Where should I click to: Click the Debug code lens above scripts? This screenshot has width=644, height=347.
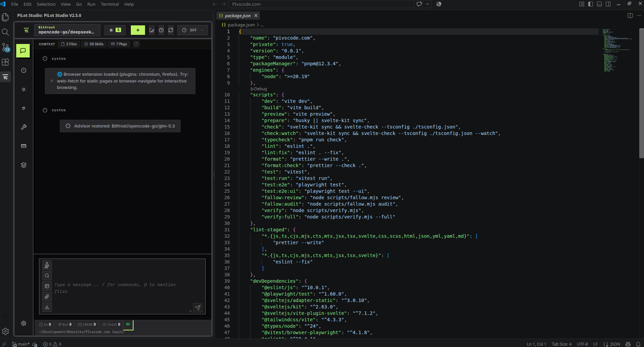click(x=259, y=89)
